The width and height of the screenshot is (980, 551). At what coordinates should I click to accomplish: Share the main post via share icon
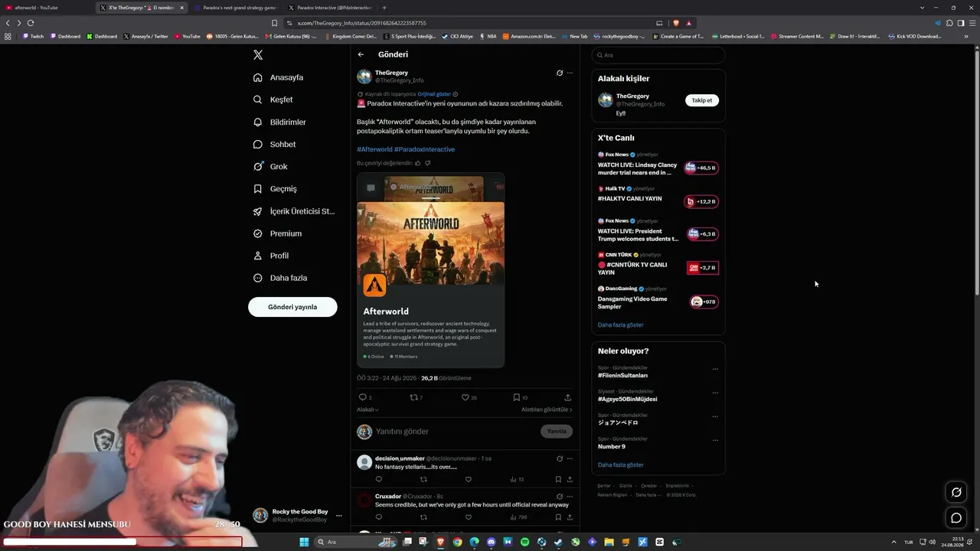point(567,397)
